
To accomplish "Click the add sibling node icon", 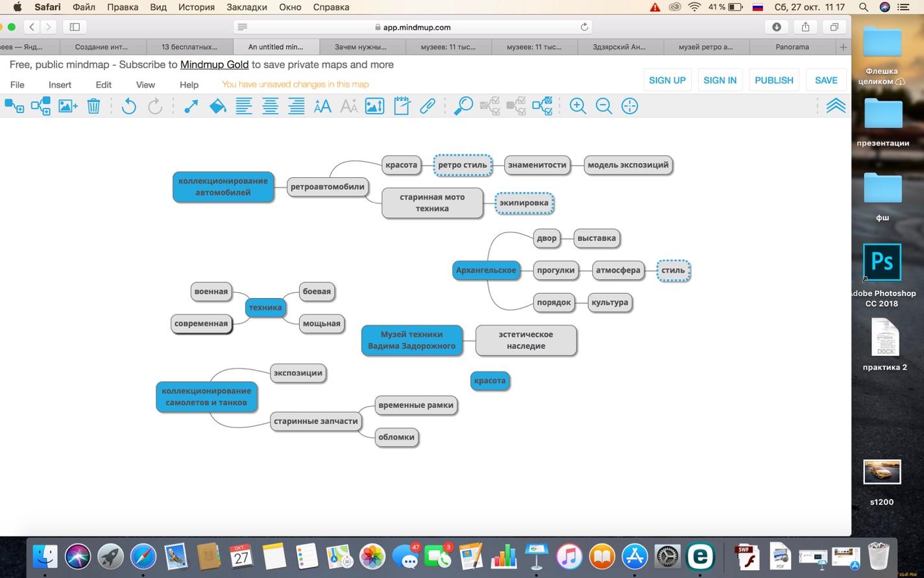I will coord(41,106).
